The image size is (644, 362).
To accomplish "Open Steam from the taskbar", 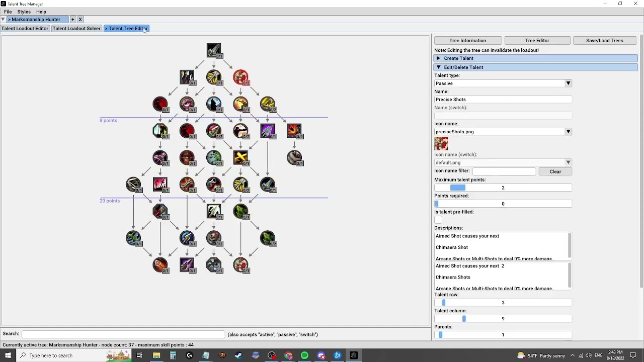I will [238, 355].
